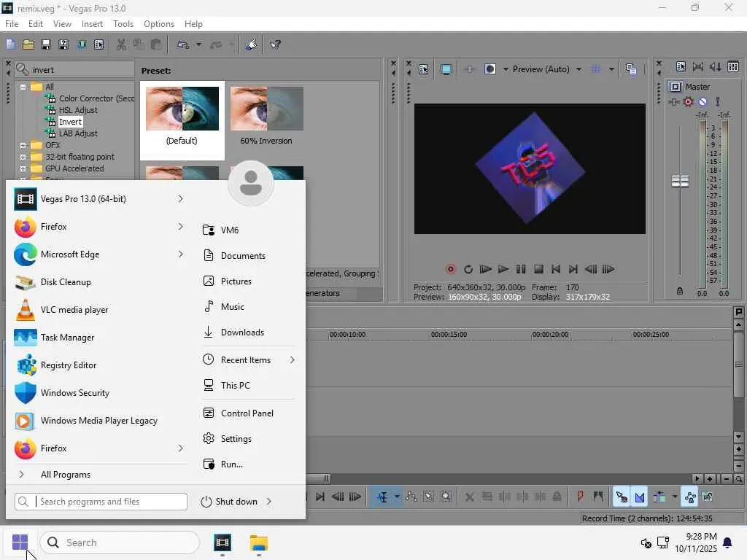Open the Overlays grid dropdown arrow
The width and height of the screenshot is (747, 560).
pos(611,69)
